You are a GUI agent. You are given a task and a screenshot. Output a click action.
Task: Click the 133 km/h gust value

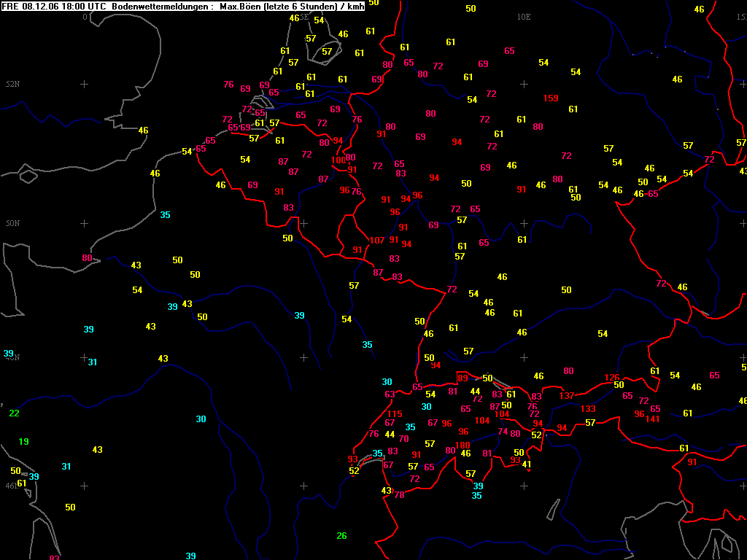click(588, 409)
